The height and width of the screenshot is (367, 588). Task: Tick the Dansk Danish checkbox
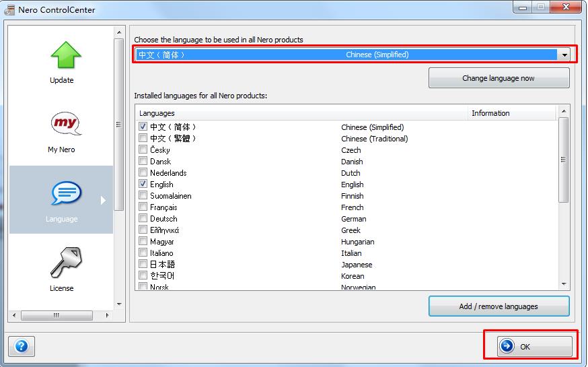(x=143, y=161)
